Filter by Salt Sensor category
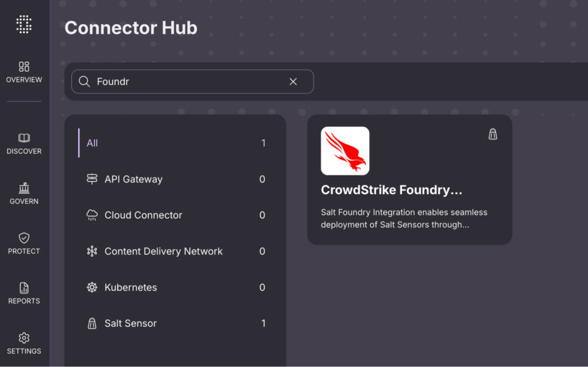 (x=130, y=323)
